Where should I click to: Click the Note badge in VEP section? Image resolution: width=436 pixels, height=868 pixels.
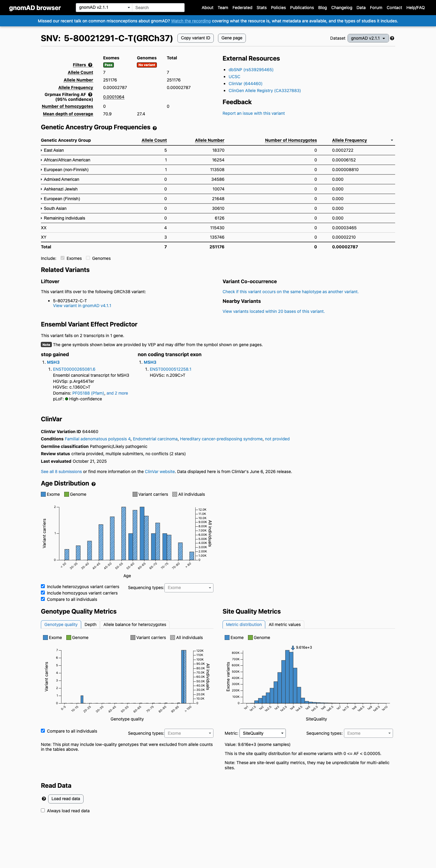coord(46,345)
